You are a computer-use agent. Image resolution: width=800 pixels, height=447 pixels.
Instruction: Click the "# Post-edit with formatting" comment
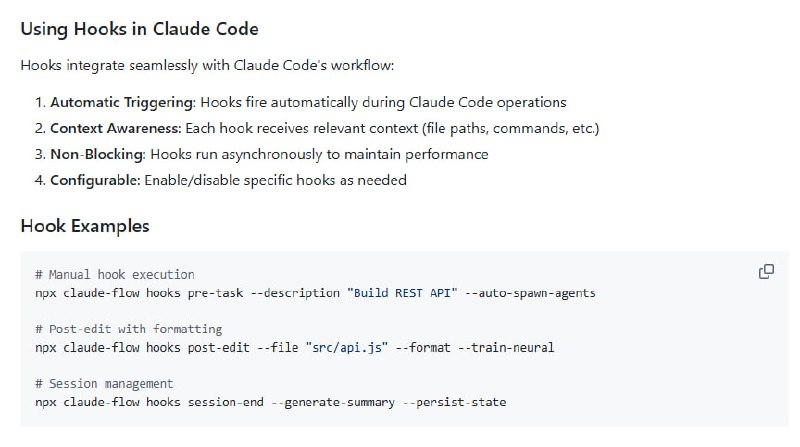(128, 329)
